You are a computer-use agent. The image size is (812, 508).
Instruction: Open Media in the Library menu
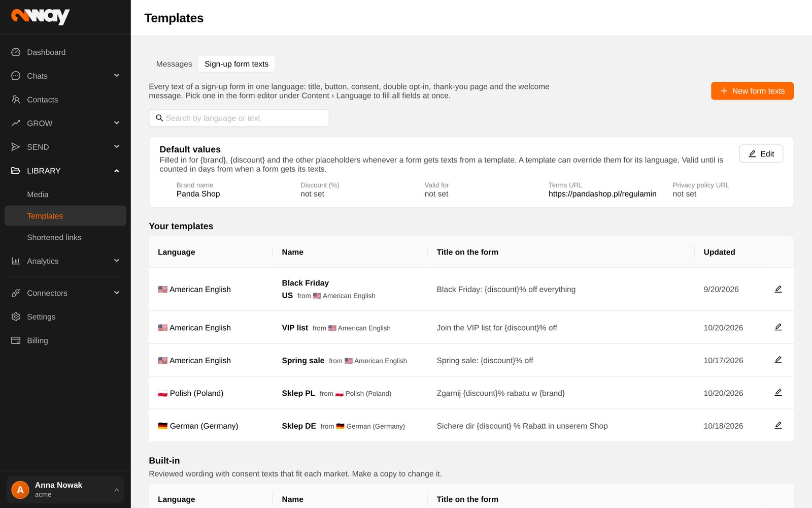click(65, 195)
